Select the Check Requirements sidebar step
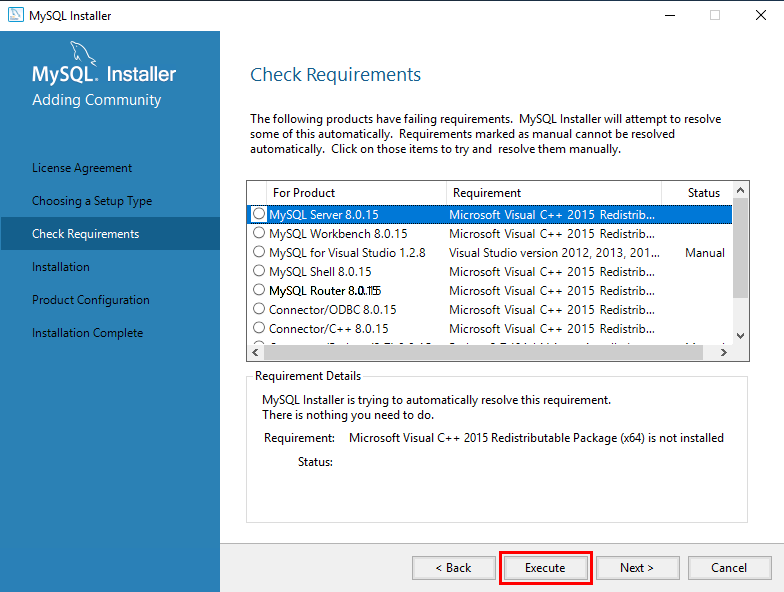The height and width of the screenshot is (592, 784). point(110,234)
